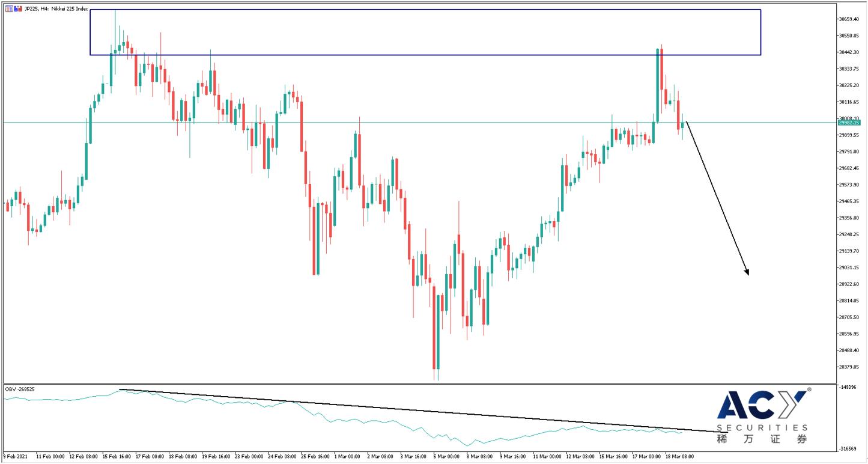Image resolution: width=868 pixels, height=464 pixels.
Task: Click the '25 Feb 16:00' time axis label
Action: click(315, 456)
